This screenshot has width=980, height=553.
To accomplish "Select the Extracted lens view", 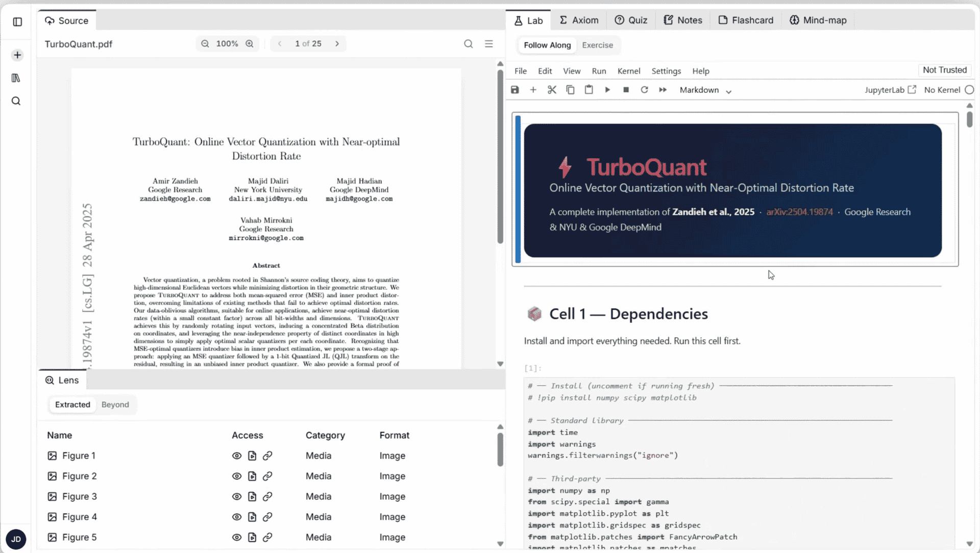I will pyautogui.click(x=72, y=405).
